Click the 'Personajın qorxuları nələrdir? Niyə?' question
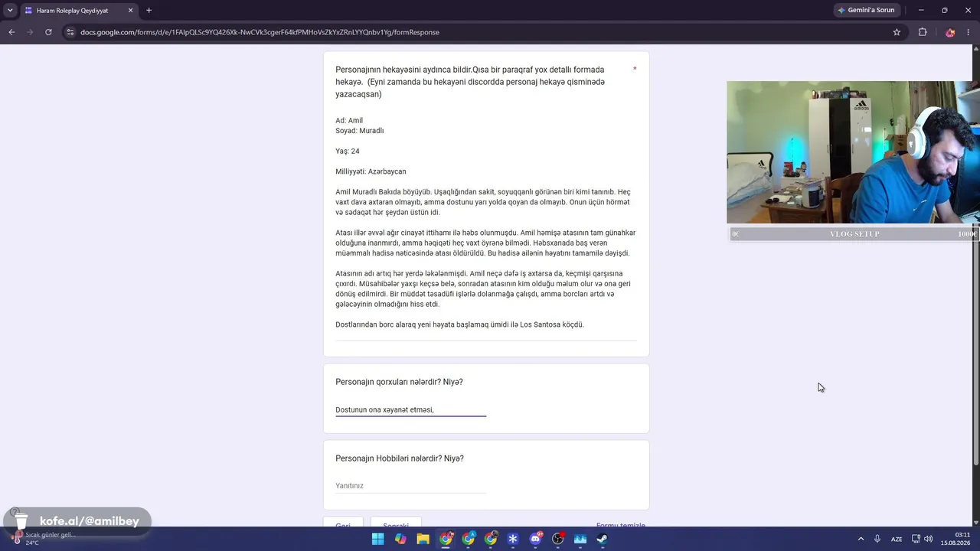This screenshot has height=551, width=980. tap(399, 382)
